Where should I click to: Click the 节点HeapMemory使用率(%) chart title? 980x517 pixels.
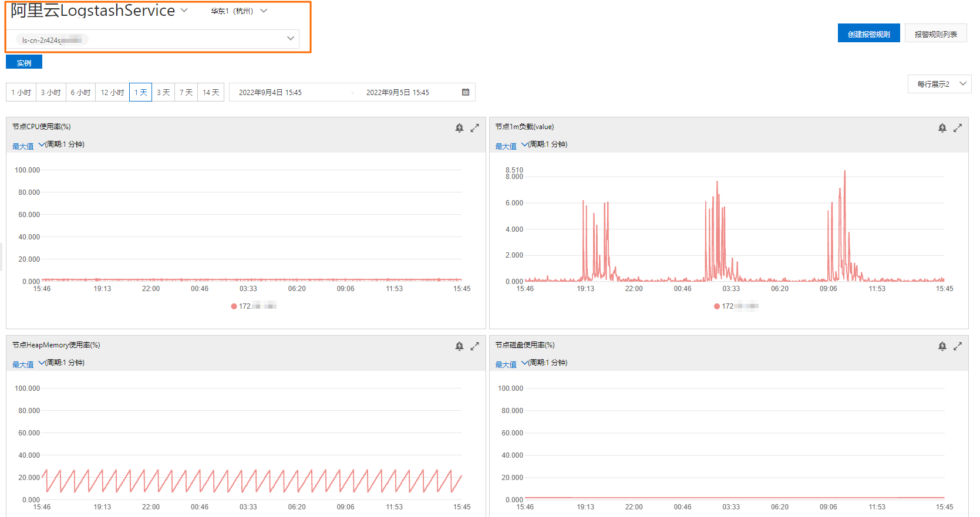click(x=56, y=344)
